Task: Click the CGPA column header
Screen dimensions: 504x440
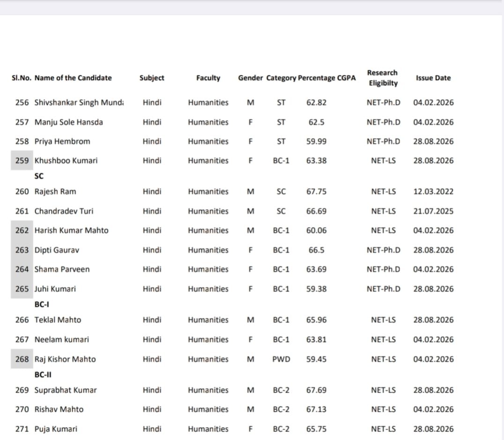Action: coord(347,78)
